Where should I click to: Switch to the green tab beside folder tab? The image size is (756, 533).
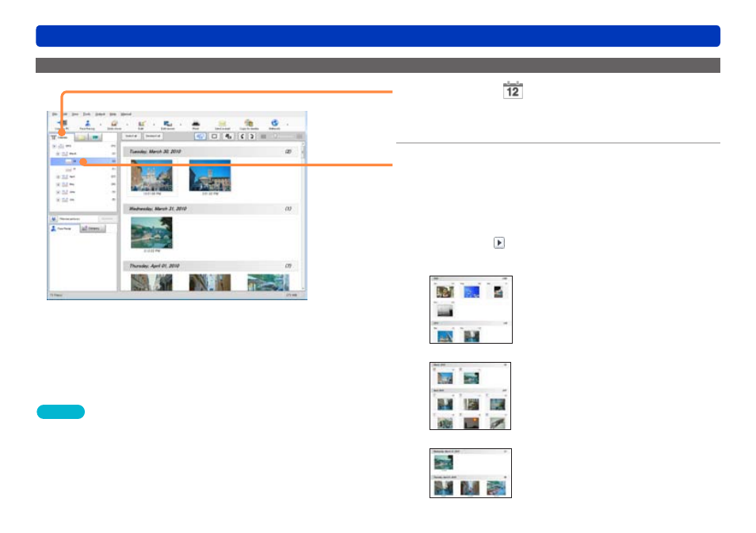(95, 137)
